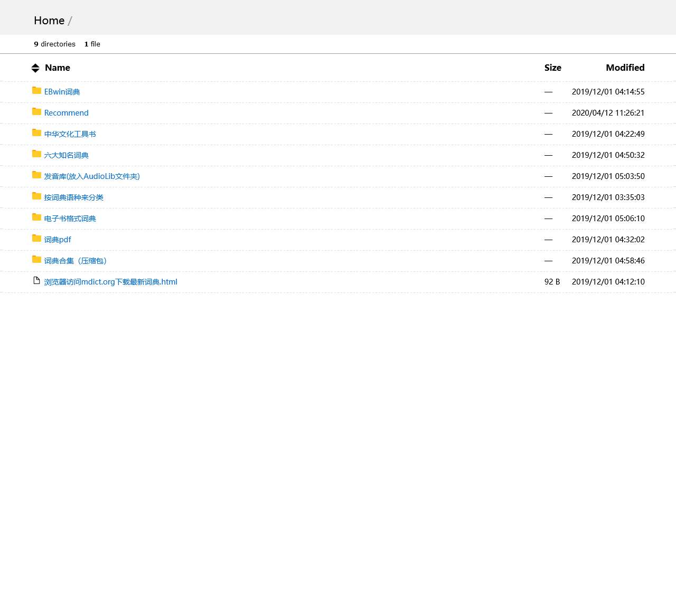Click the date 2019/12/01 04:32:02
This screenshot has height=616, width=676.
tap(608, 240)
